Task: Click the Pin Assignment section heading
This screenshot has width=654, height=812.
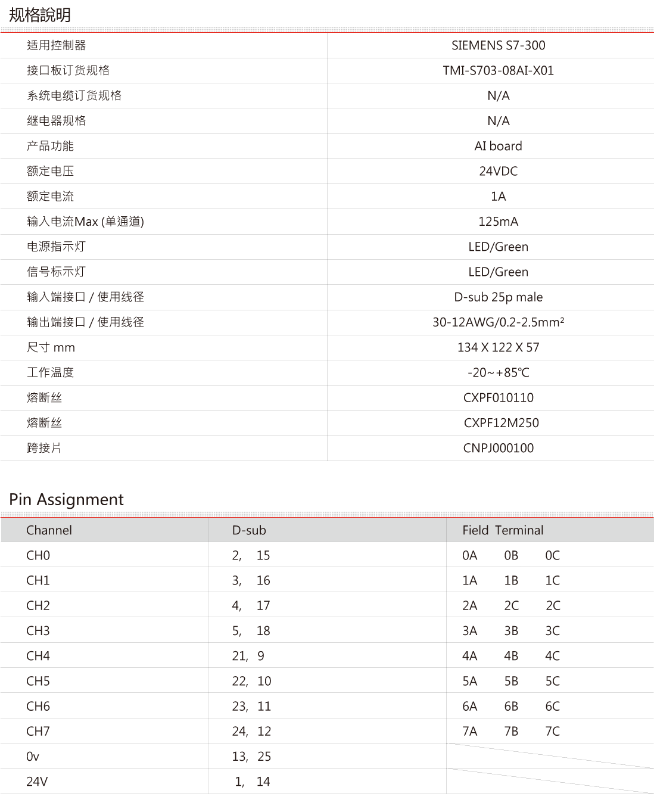Action: pyautogui.click(x=67, y=499)
